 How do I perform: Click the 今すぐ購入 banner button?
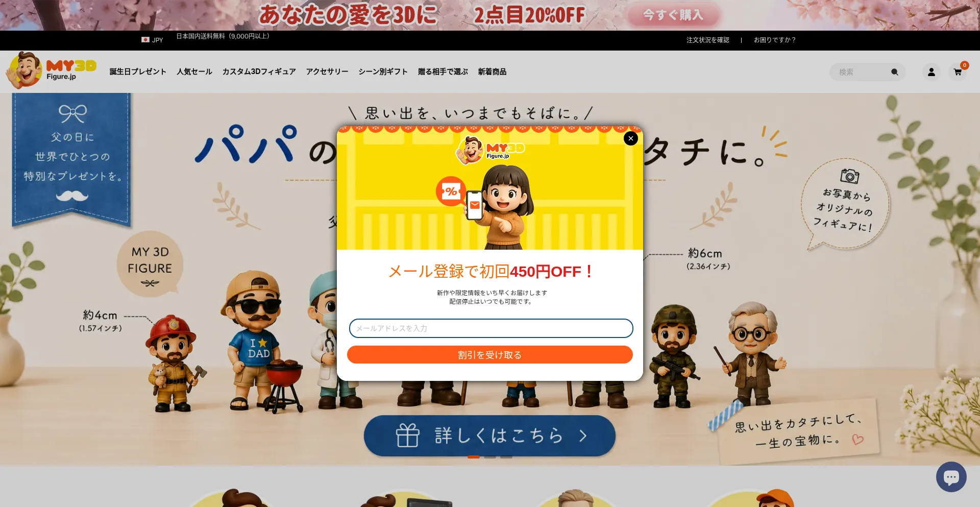point(673,15)
